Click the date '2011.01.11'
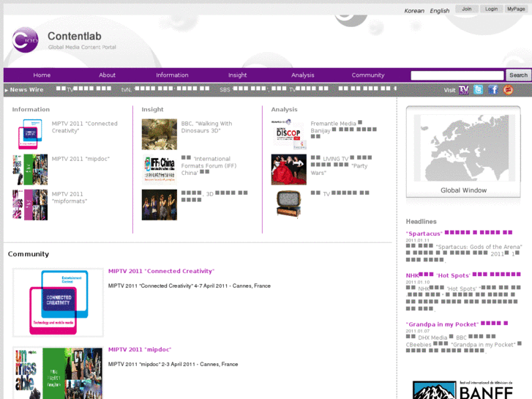532x399 pixels. pyautogui.click(x=417, y=240)
